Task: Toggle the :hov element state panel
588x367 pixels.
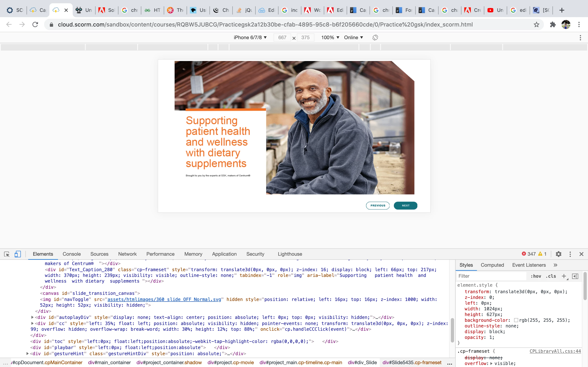Action: coord(536,276)
